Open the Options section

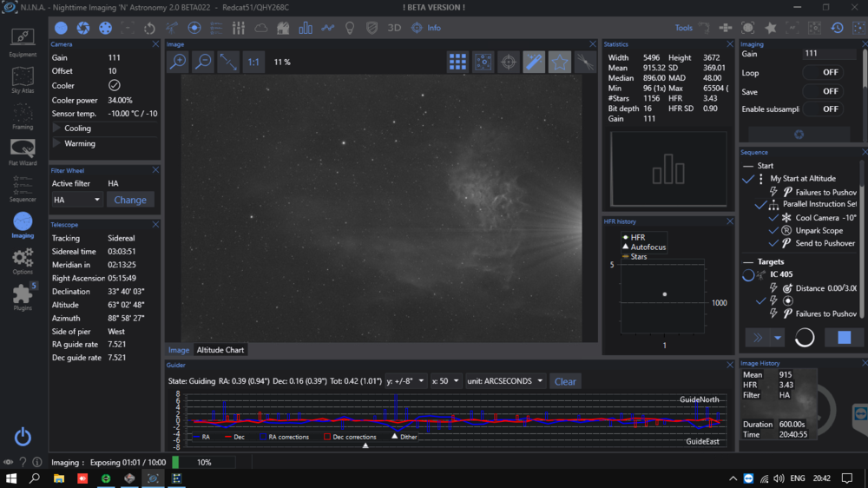pyautogui.click(x=23, y=260)
